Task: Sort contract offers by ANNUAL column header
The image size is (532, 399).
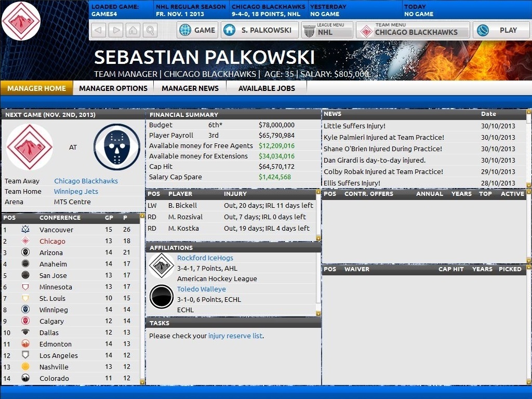Action: pos(430,194)
